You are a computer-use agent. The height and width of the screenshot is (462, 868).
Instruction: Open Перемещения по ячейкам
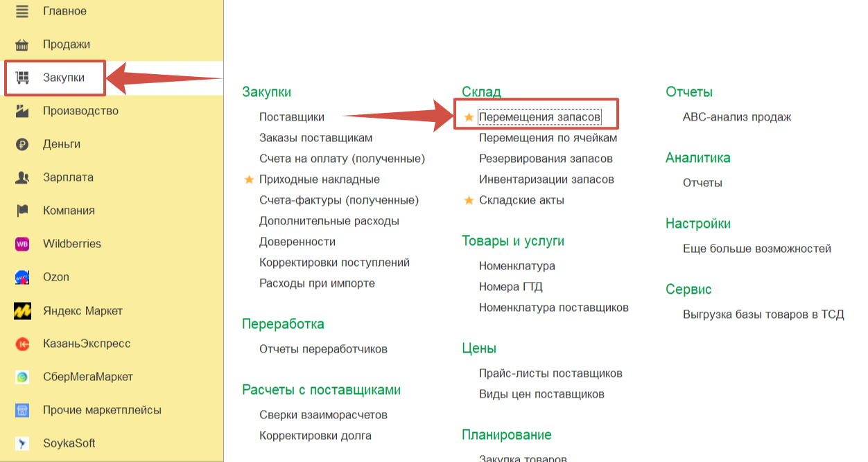pyautogui.click(x=548, y=138)
